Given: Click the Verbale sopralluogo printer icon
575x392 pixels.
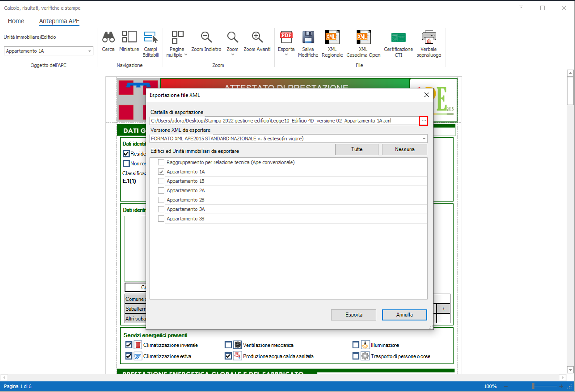Looking at the screenshot, I should click(x=429, y=37).
